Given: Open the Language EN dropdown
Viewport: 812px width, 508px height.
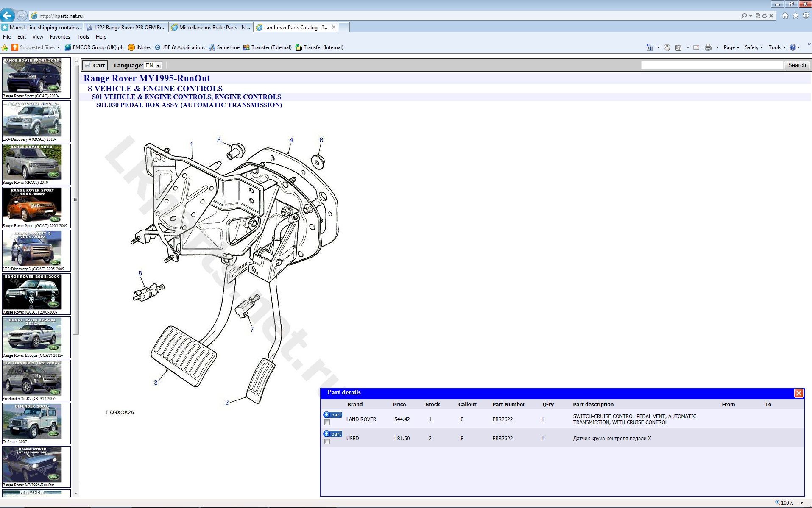Looking at the screenshot, I should 153,65.
